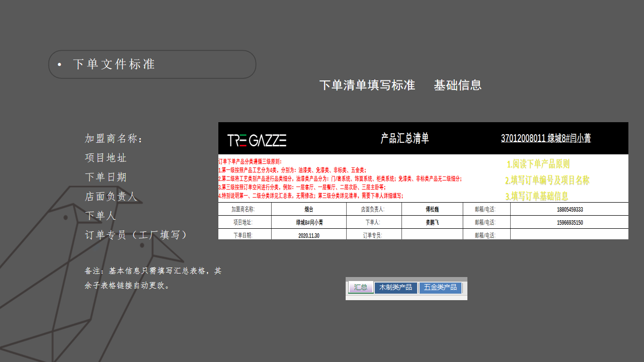Click 邮箱/电话: label in the 姜鹏飞 row
This screenshot has height=362, width=644.
(x=487, y=222)
